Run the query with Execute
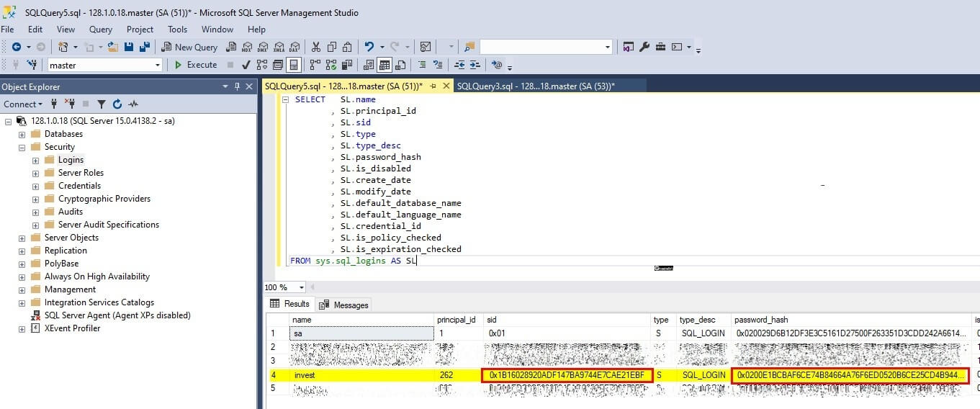The image size is (980, 409). [196, 65]
